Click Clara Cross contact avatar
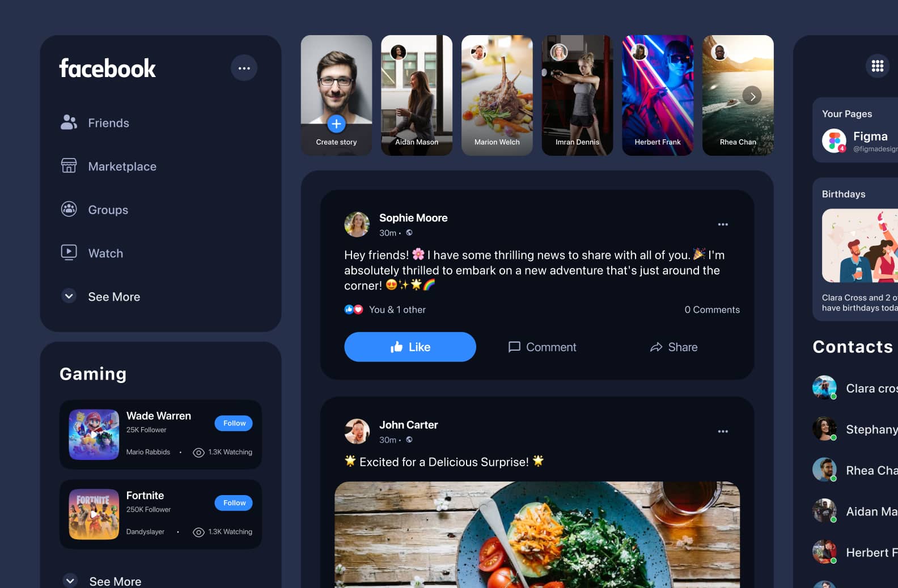898x588 pixels. coord(824,387)
